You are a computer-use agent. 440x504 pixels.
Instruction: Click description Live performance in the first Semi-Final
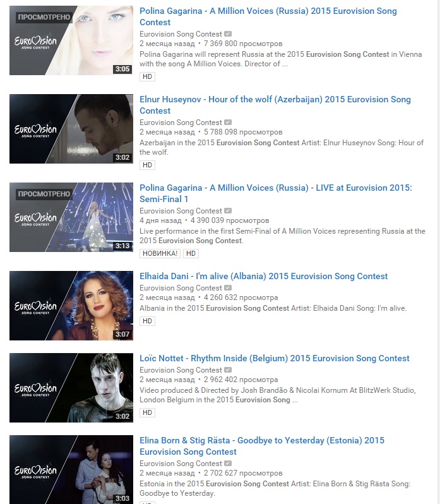point(282,236)
